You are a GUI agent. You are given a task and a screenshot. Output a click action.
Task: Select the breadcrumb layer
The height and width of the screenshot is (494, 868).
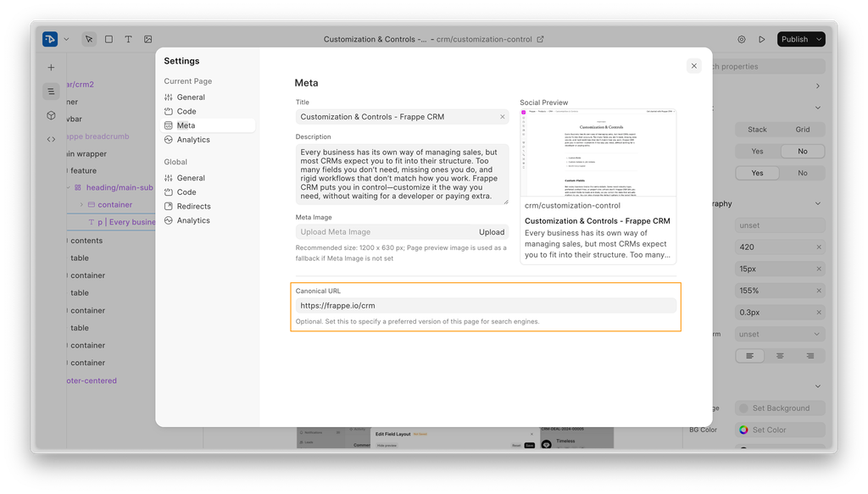pos(98,136)
